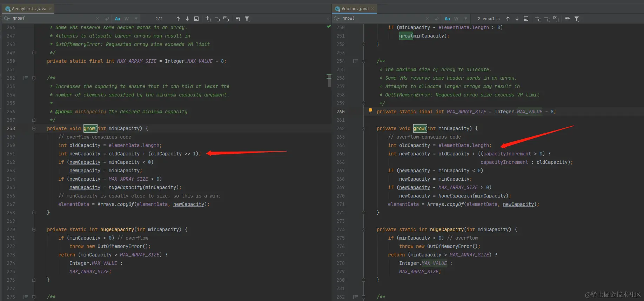This screenshot has width=644, height=301.
Task: Toggle rendered doc view at ArrayList.java line 252
Action: (26, 78)
